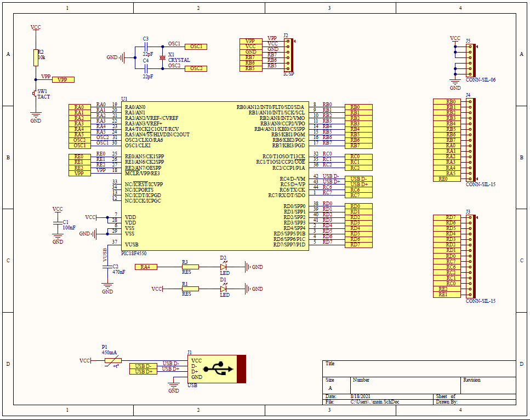Click the OSC2/CLKO/RA6 pin name

tap(144, 140)
